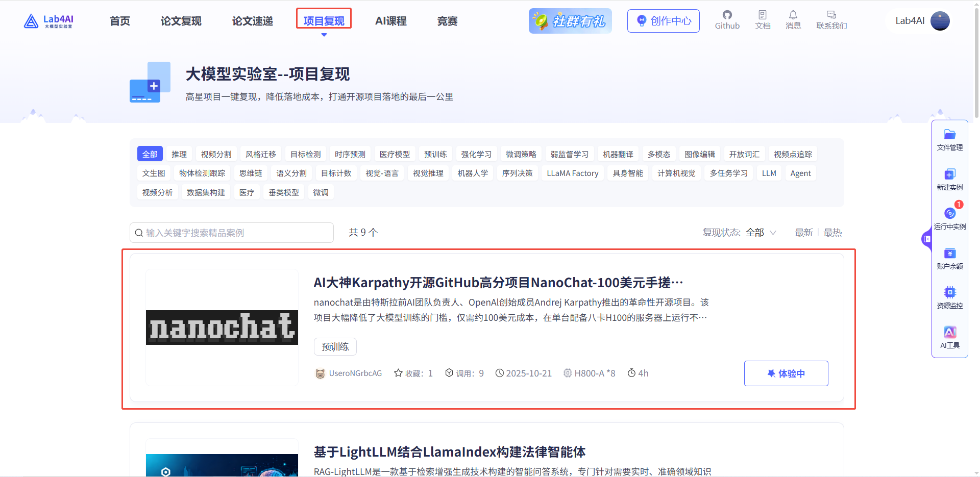Filter by the 垂类模型 tag
The width and height of the screenshot is (980, 477).
284,192
